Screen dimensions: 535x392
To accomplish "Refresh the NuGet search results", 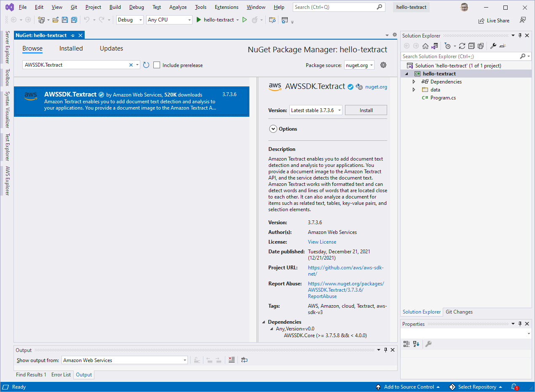I will coord(146,65).
